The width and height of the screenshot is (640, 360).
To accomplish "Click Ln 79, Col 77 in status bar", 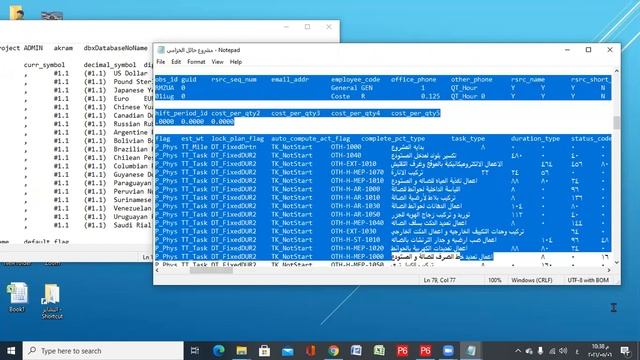I will click(x=439, y=280).
